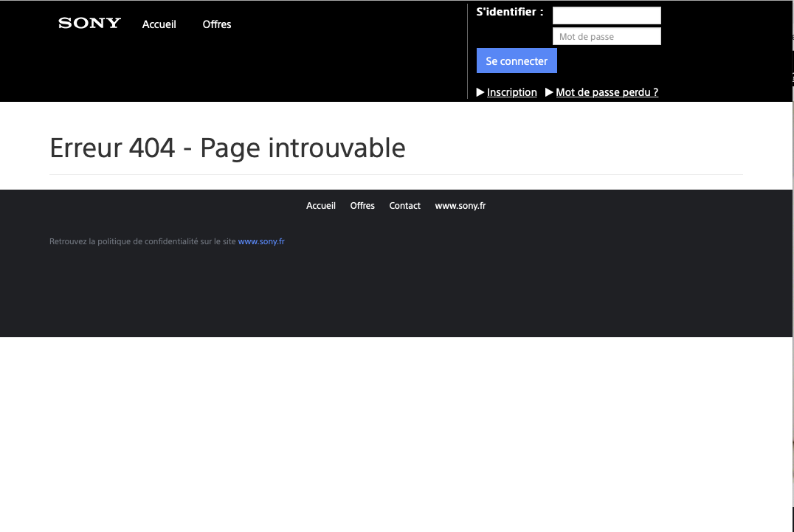The image size is (794, 532).
Task: Open the Contact footer link
Action: 405,206
